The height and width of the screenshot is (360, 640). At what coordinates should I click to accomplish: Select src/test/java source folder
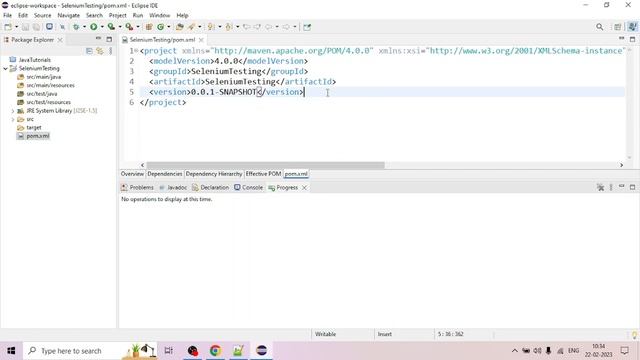[42, 94]
